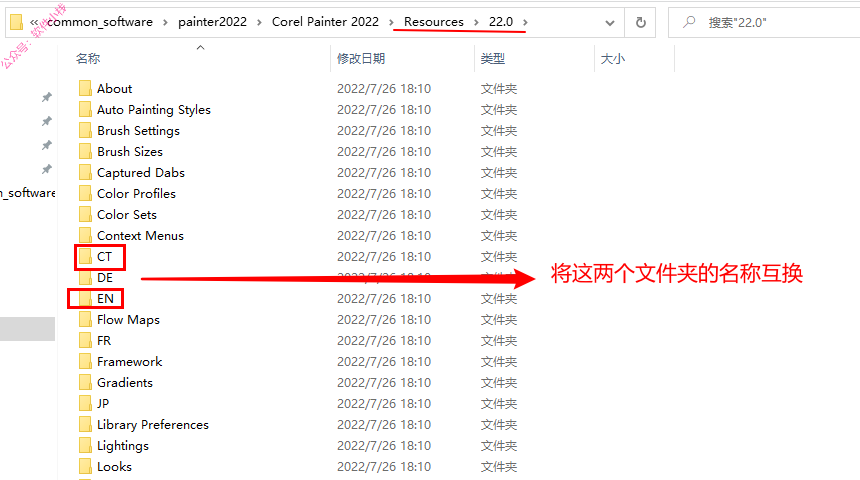Click the EN folder icon
This screenshot has height=480, width=860.
pyautogui.click(x=85, y=298)
